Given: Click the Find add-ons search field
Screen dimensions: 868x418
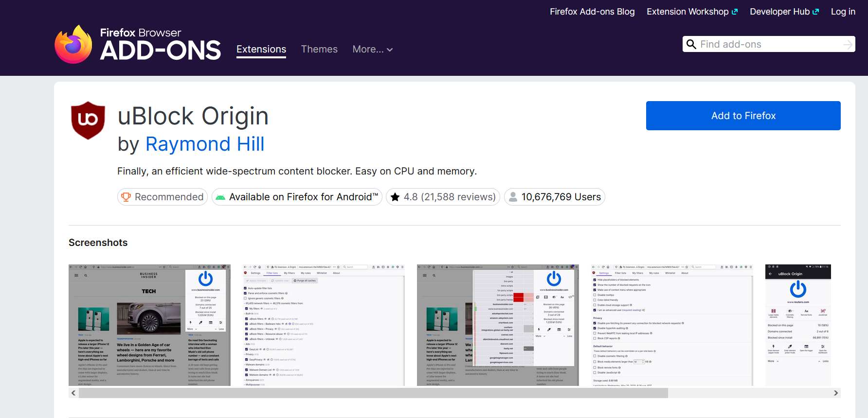Looking at the screenshot, I should pyautogui.click(x=769, y=44).
